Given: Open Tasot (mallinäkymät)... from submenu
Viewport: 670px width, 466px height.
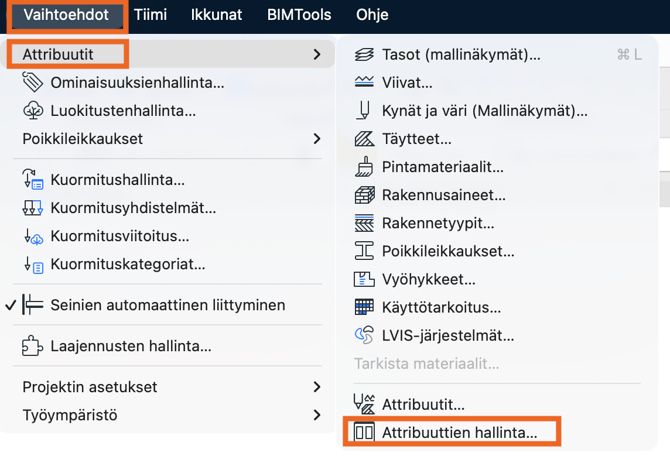Looking at the screenshot, I should point(497,55).
